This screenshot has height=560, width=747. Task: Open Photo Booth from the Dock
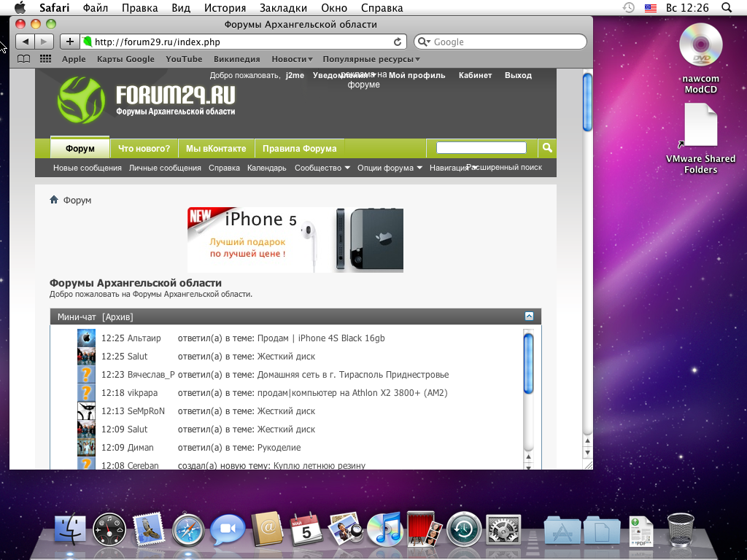(424, 529)
